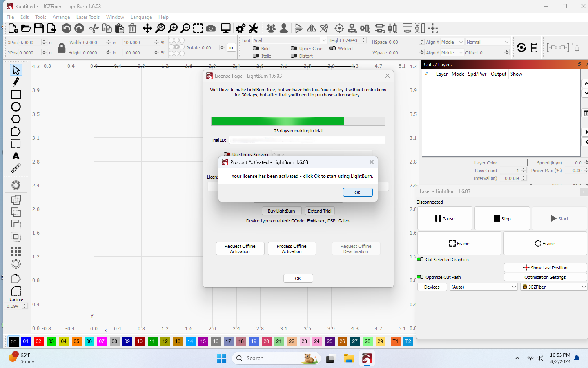Open the camera capture icon
The image size is (588, 368).
[211, 28]
